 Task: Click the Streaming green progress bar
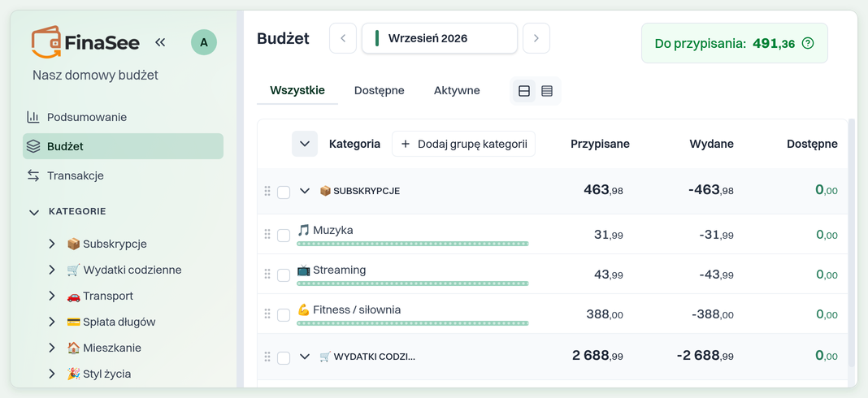412,283
